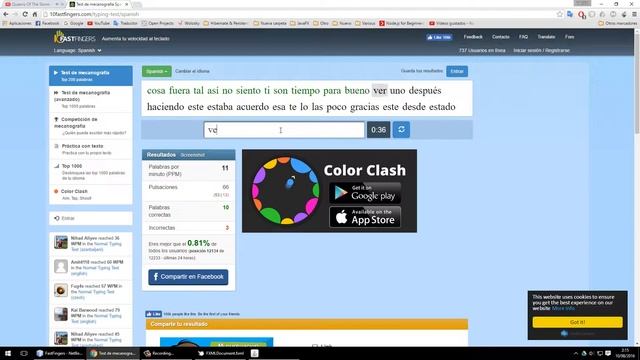Open App Store badge
640x360 pixels.
coord(365,217)
